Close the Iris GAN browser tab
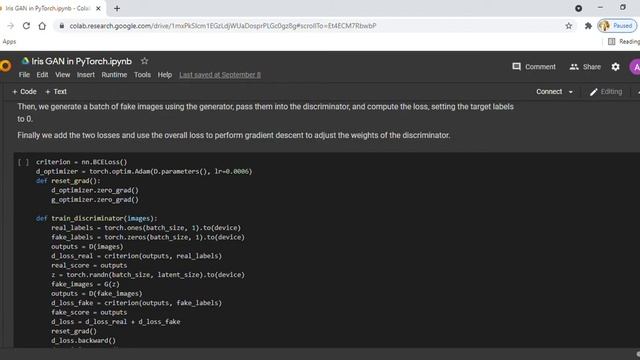This screenshot has width=640, height=360. 98,8
